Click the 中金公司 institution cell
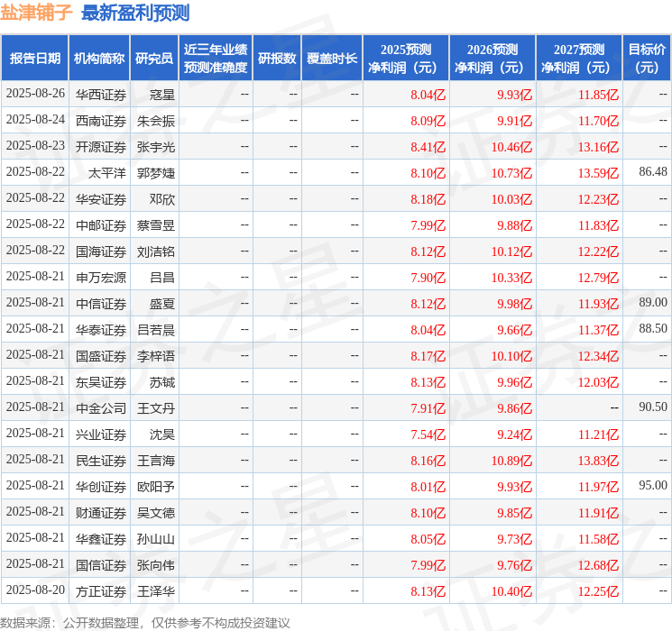 pyautogui.click(x=101, y=408)
